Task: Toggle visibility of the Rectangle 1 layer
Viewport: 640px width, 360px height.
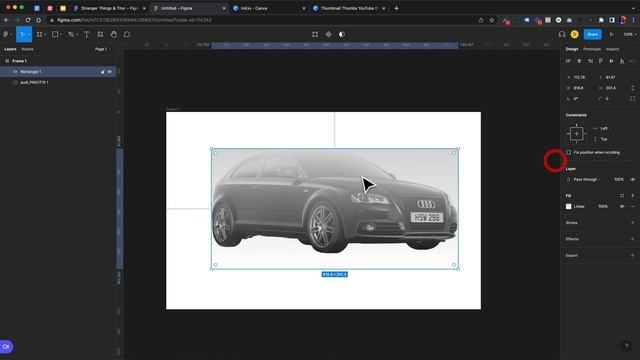Action: (x=109, y=72)
